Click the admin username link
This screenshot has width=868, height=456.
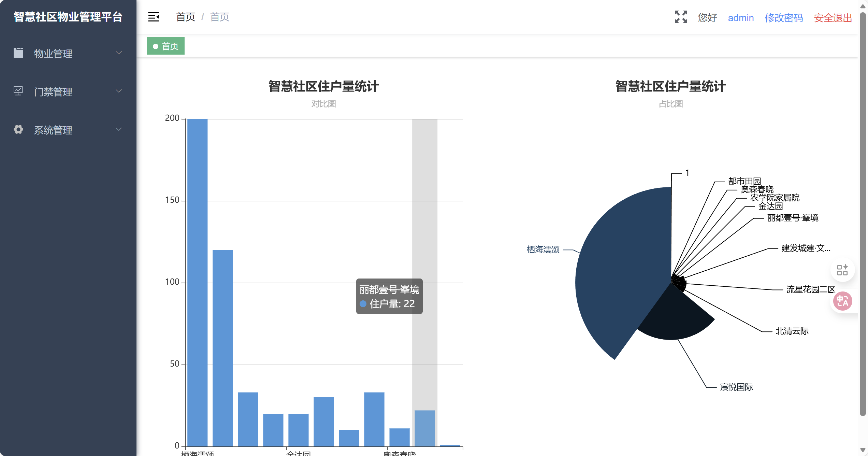coord(740,18)
